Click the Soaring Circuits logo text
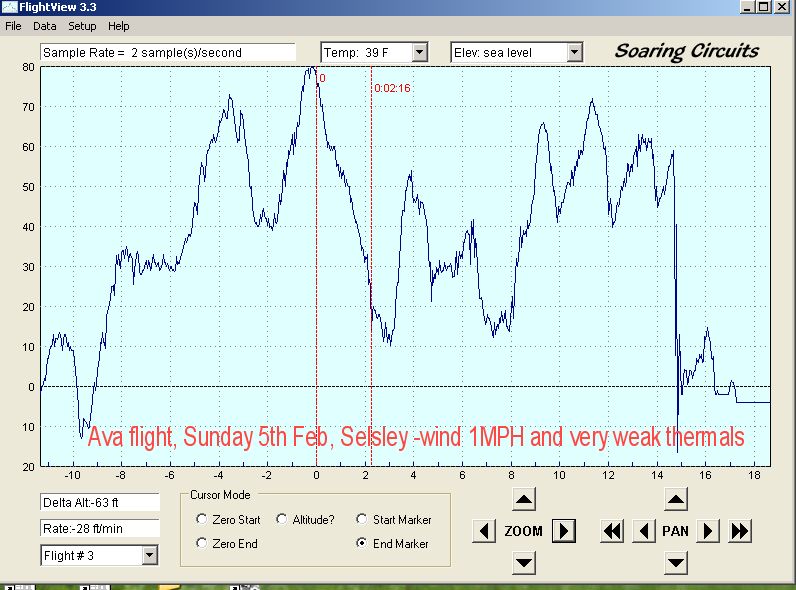Image resolution: width=796 pixels, height=590 pixels. click(x=687, y=51)
